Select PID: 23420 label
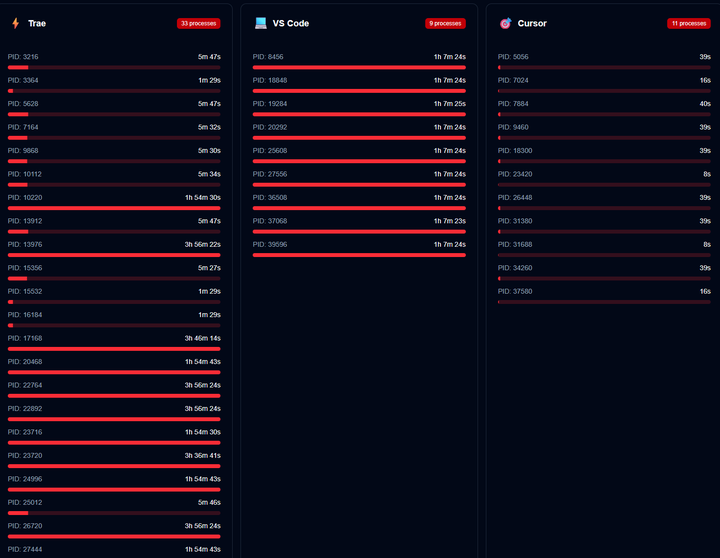The image size is (720, 558). pos(515,174)
